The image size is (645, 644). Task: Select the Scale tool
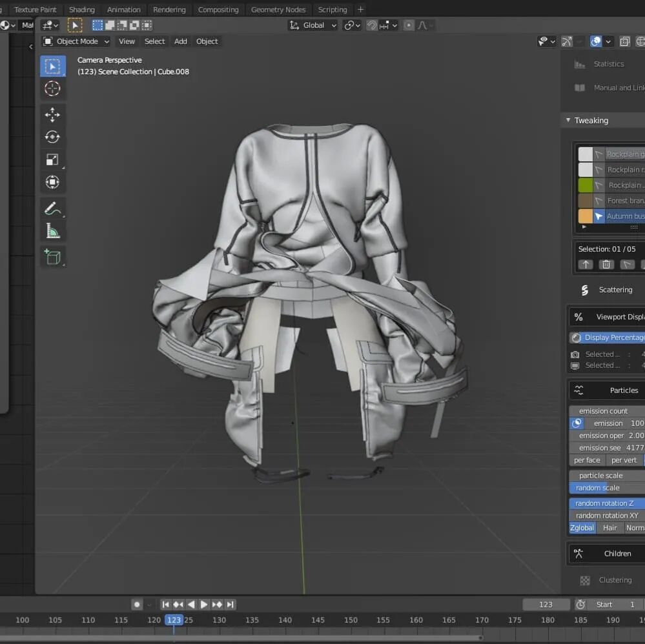point(52,160)
